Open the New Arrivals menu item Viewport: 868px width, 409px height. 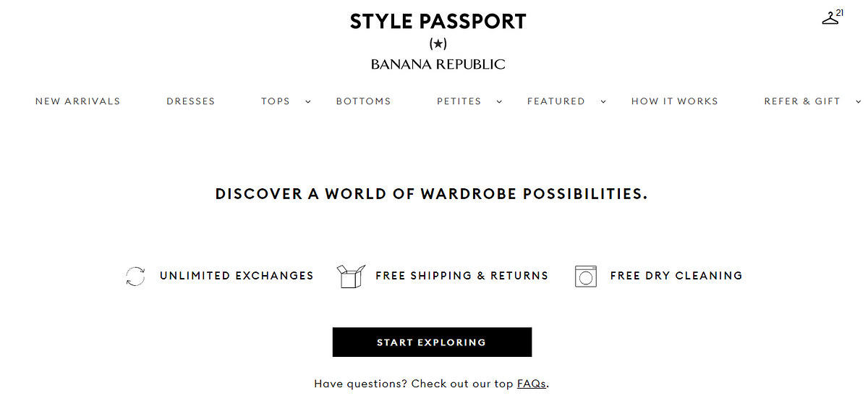[78, 101]
